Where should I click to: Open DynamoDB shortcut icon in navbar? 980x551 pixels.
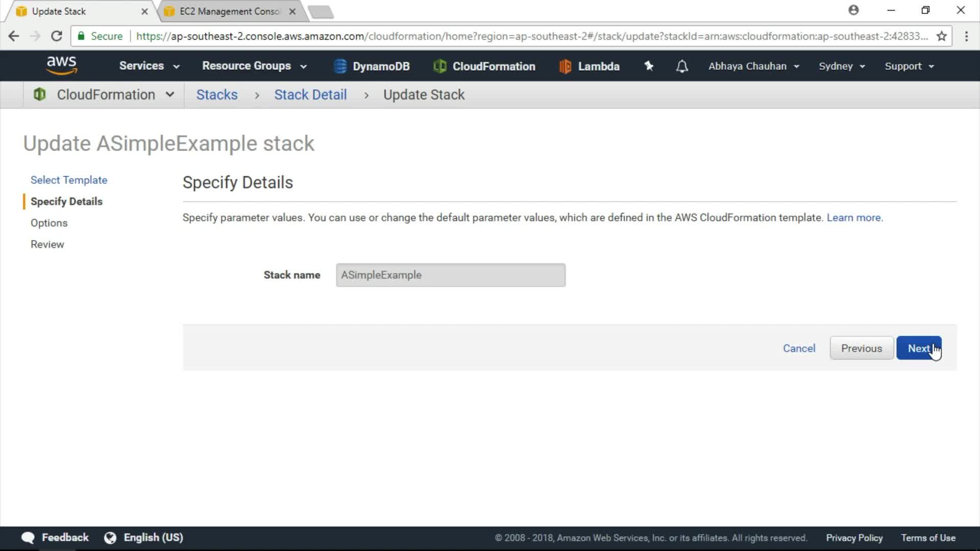[340, 66]
